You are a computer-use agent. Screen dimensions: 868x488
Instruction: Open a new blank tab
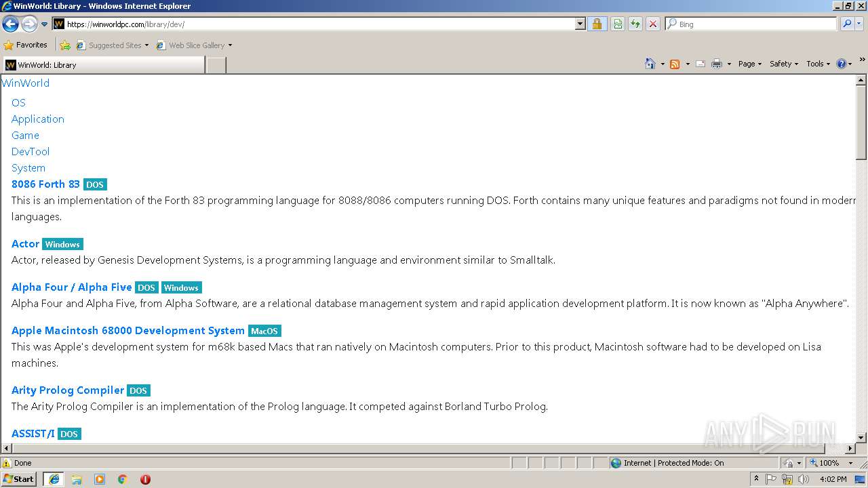tap(216, 65)
